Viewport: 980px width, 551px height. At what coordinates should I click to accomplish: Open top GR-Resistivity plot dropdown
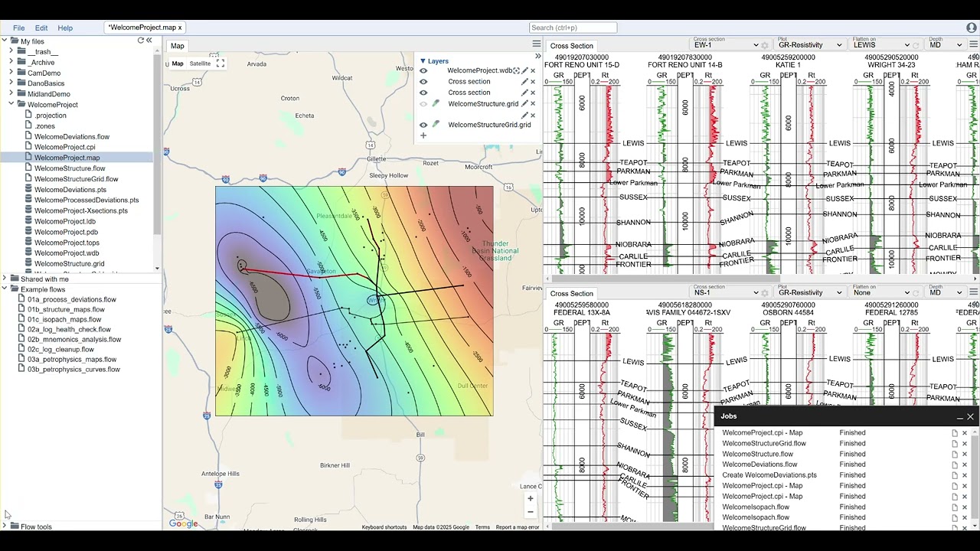coord(810,45)
